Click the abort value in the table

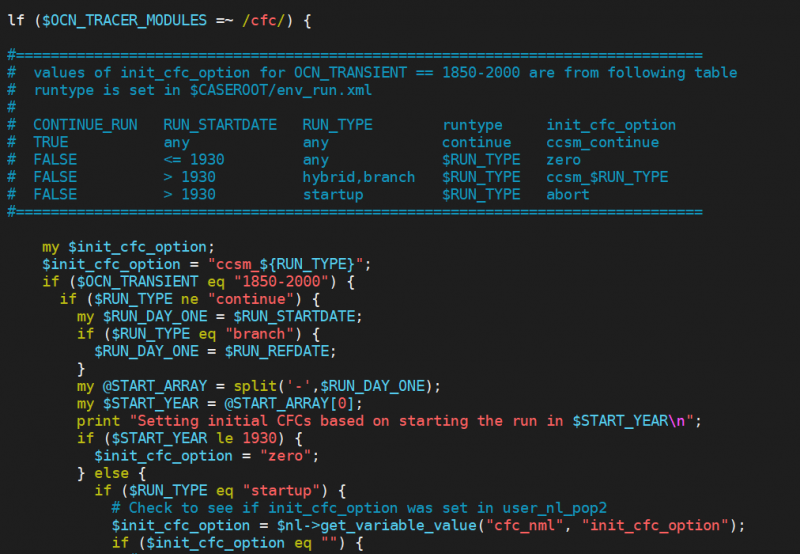coord(567,194)
